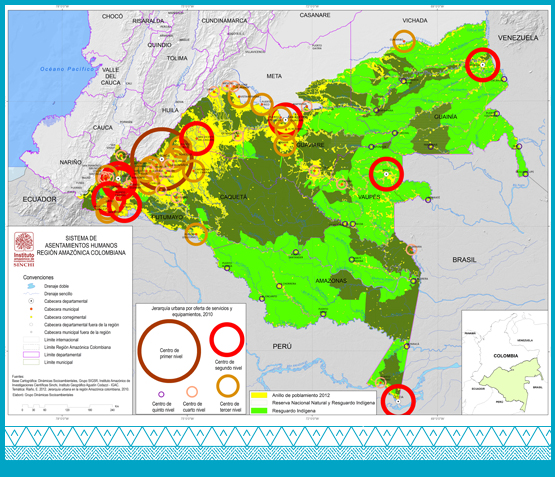
Task: Click the yellow Anillo de poblamiento swatch
Action: coord(259,395)
